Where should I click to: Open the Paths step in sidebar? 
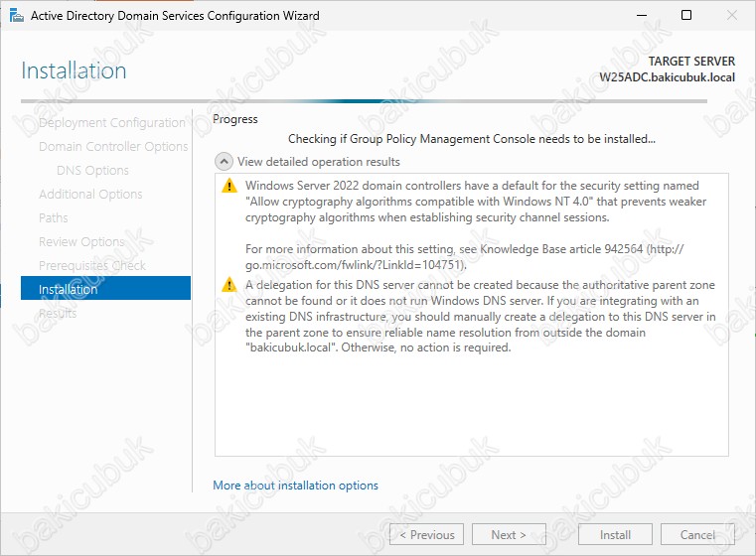(x=54, y=218)
